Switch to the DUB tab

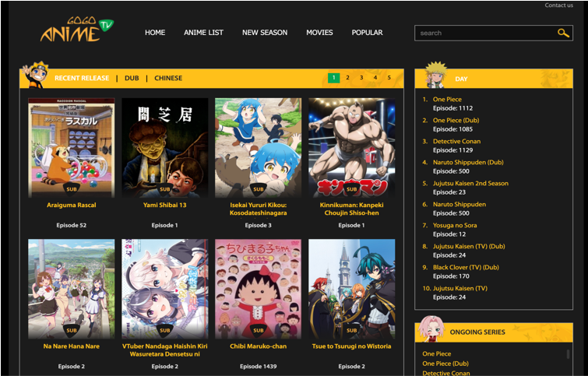click(132, 78)
